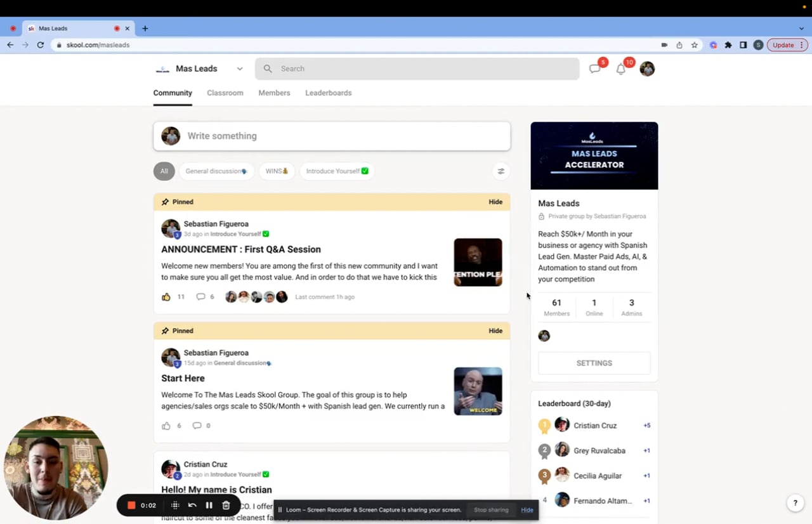Open post filter options with the sliders icon
Viewport: 812px width, 524px height.
coord(501,171)
